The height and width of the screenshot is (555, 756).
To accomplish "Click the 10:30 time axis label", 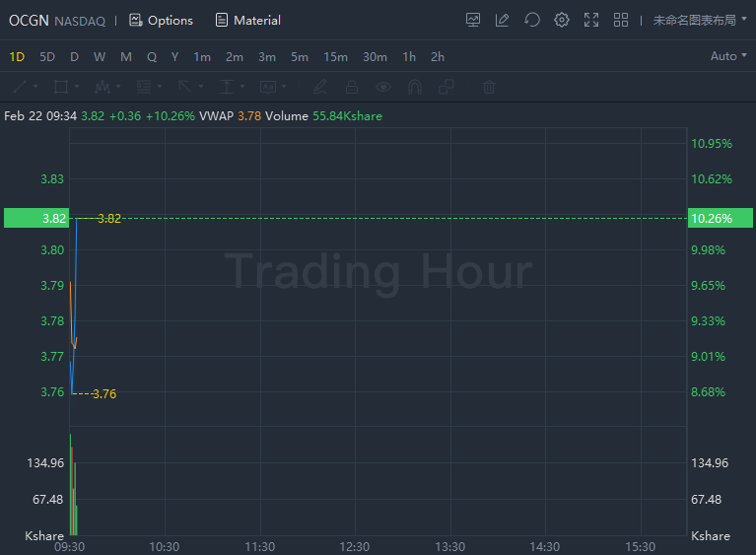I will pos(165,547).
